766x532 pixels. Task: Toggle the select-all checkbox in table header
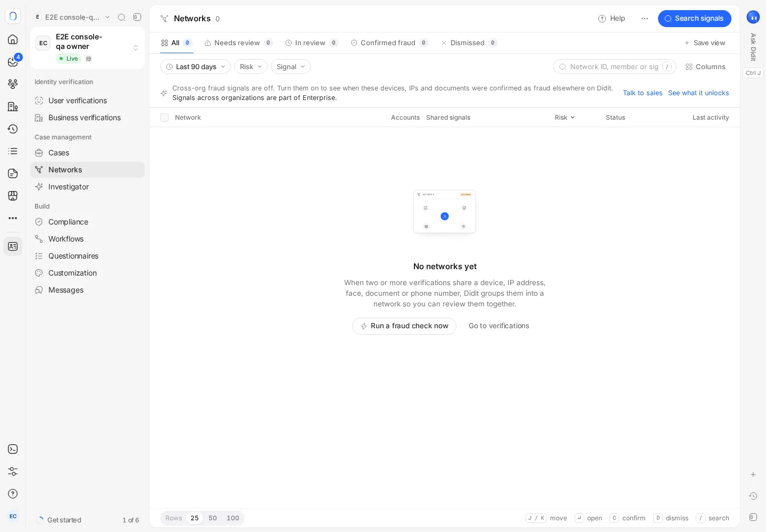tap(164, 118)
